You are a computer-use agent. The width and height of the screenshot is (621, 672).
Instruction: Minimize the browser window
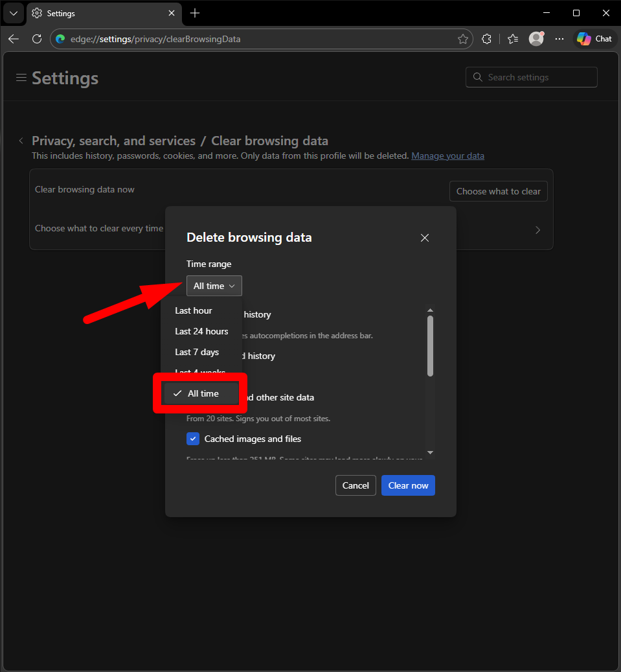[x=547, y=14]
